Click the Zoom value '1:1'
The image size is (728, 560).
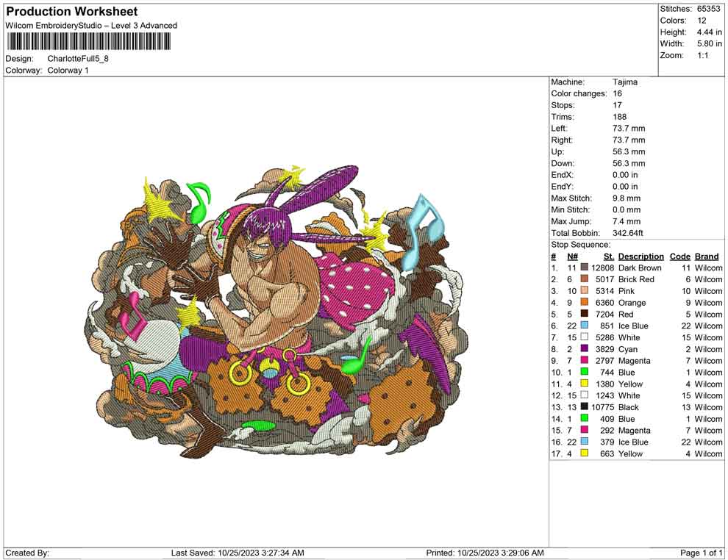[702, 55]
